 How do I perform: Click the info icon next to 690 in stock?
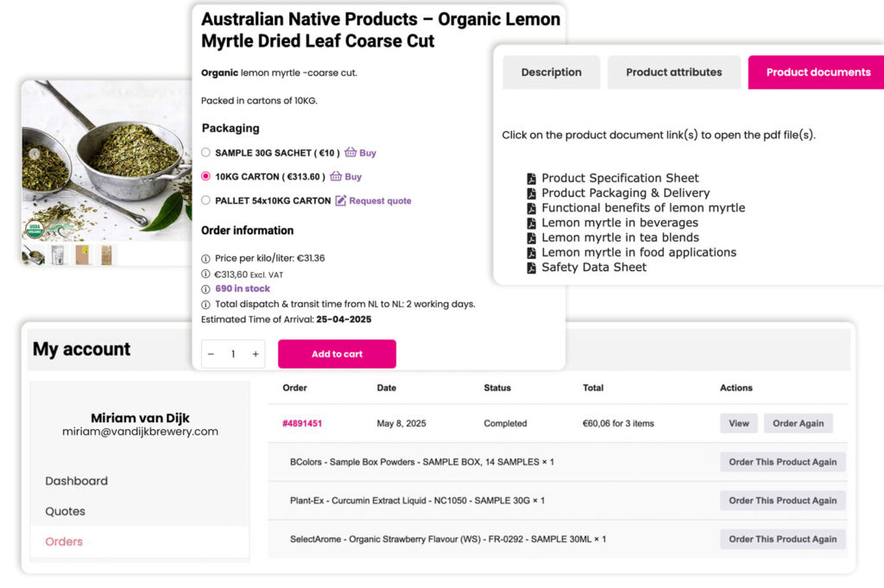coord(205,288)
